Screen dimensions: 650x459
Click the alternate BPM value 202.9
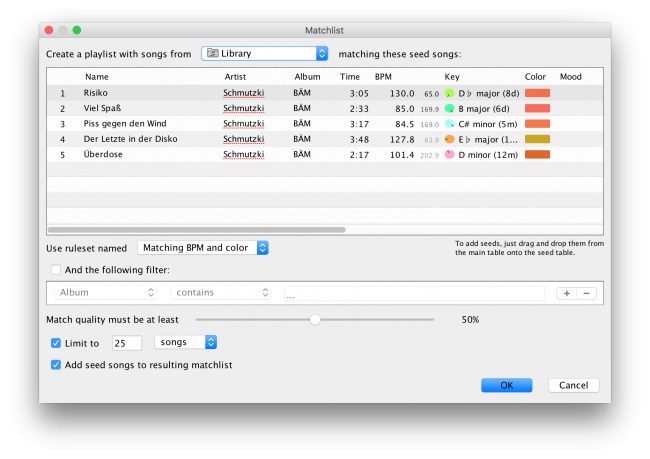[x=429, y=155]
